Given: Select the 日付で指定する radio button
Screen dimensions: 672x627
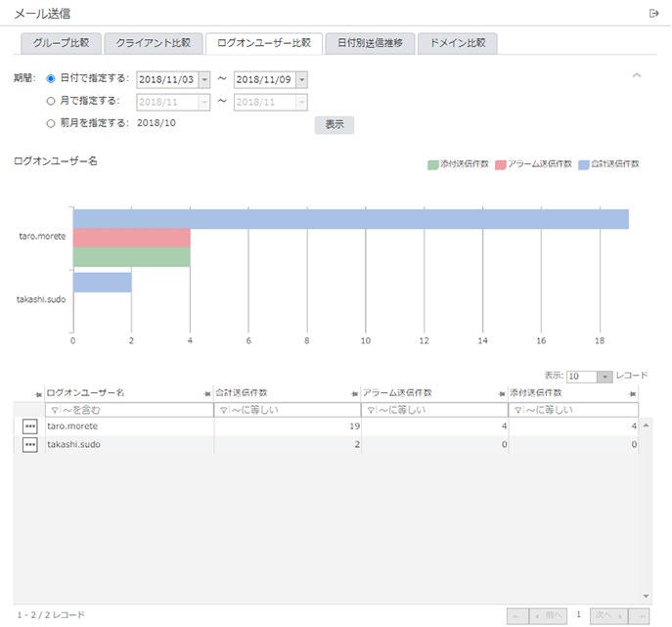Looking at the screenshot, I should point(51,78).
